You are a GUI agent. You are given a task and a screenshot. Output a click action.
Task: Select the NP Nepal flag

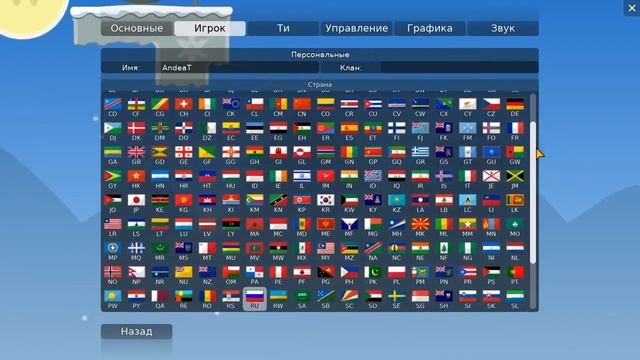tap(136, 272)
